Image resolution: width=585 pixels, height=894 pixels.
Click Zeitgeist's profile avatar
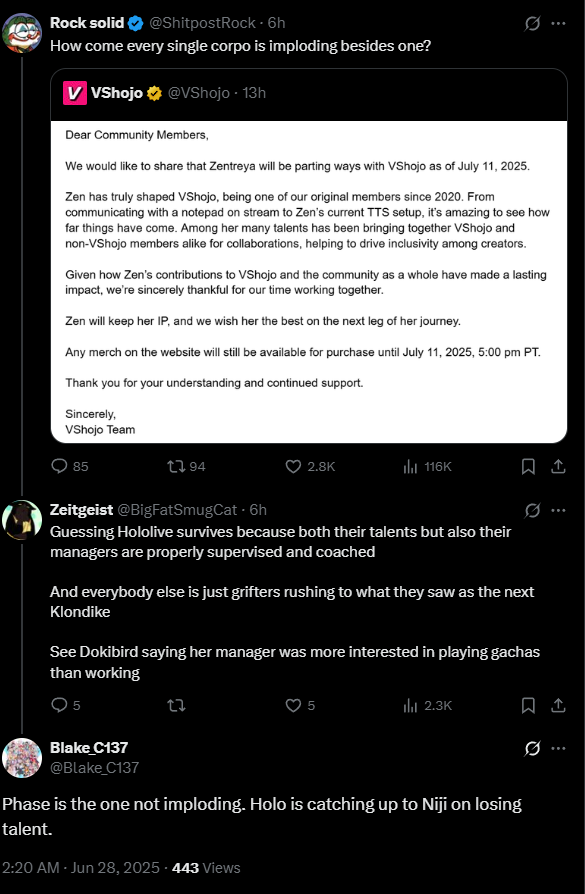(x=22, y=519)
